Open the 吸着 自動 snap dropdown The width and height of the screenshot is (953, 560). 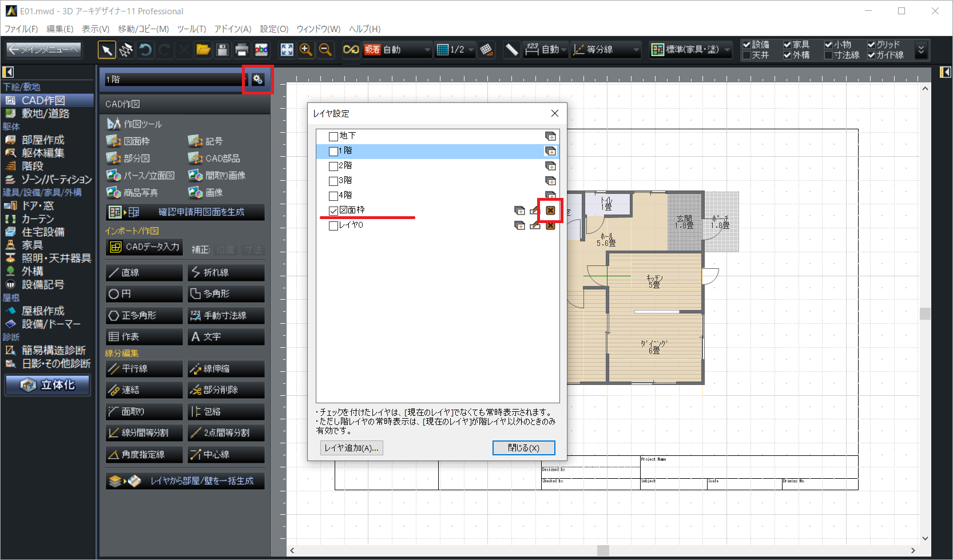[x=427, y=50]
